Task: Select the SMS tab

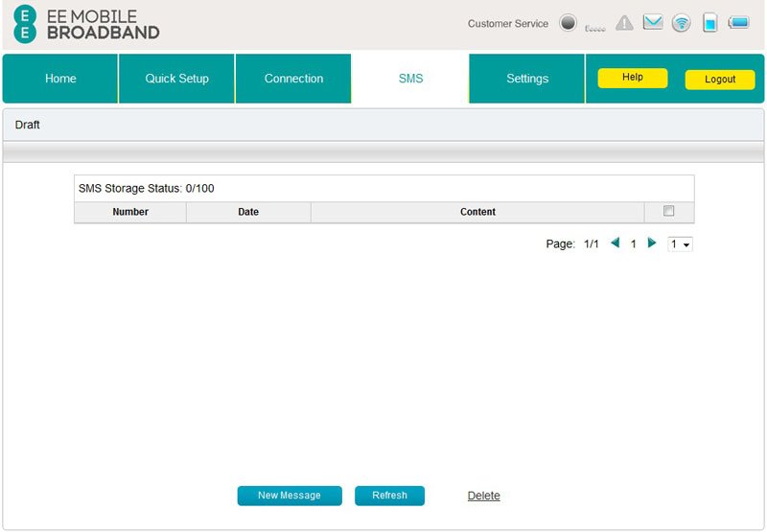Action: 410,79
